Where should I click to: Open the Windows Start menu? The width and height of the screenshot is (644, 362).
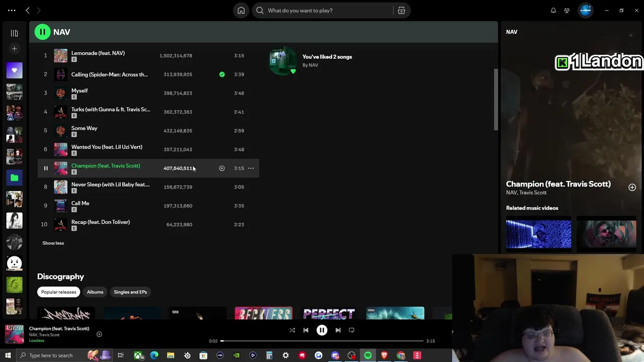pyautogui.click(x=8, y=355)
